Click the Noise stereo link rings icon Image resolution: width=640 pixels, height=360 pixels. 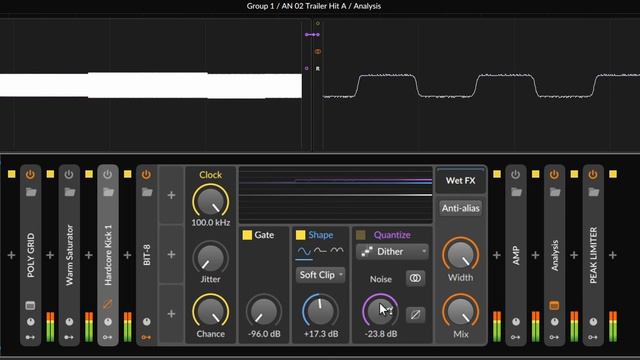click(416, 278)
